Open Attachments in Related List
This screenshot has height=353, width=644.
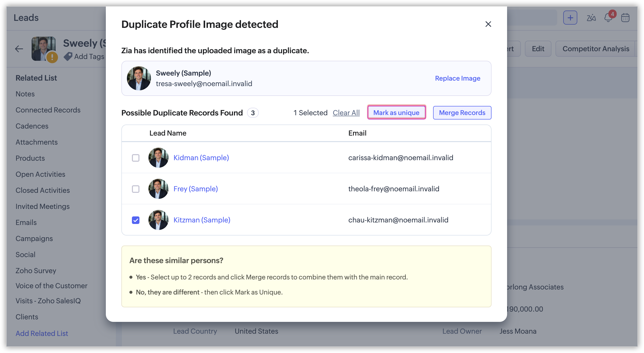tap(37, 142)
